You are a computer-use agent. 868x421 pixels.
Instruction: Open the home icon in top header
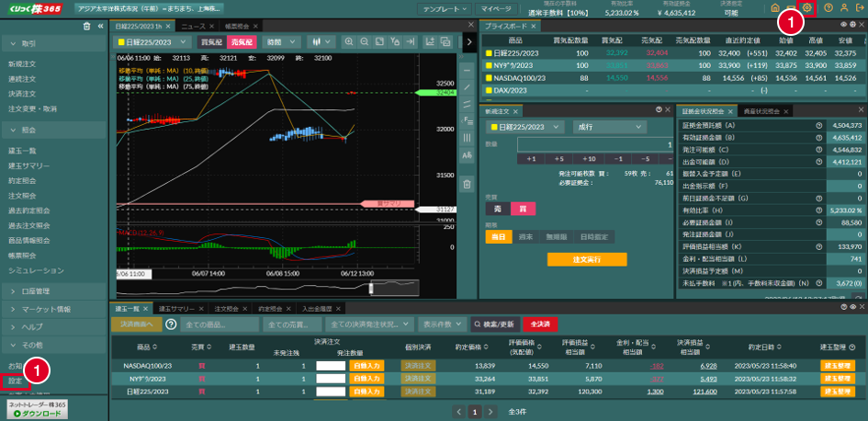[x=775, y=8]
